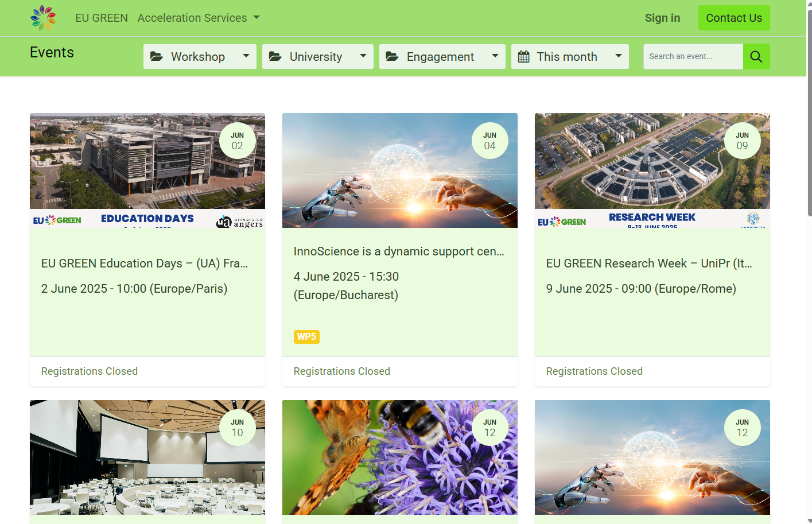Click the folder icon in Workshop filter

pyautogui.click(x=156, y=56)
